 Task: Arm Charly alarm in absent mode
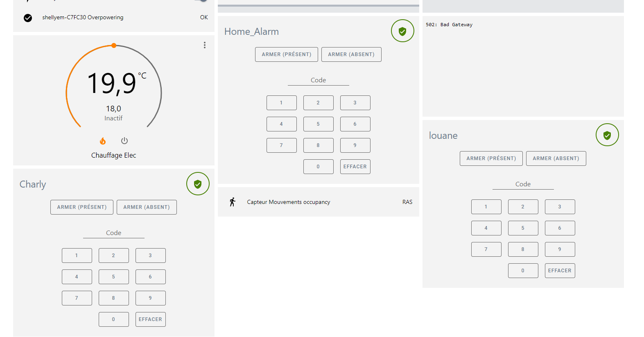point(147,207)
